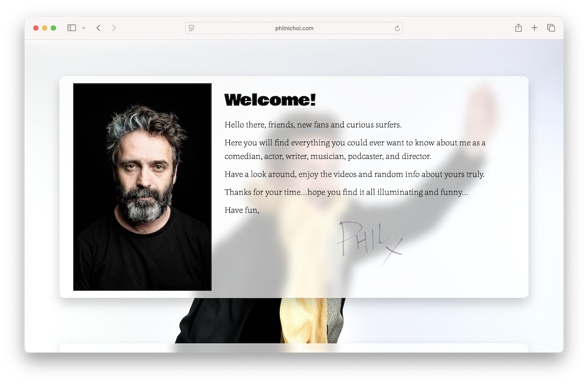Image resolution: width=588 pixels, height=385 pixels.
Task: Expand the chevron beside the sidebar button
Action: click(83, 28)
